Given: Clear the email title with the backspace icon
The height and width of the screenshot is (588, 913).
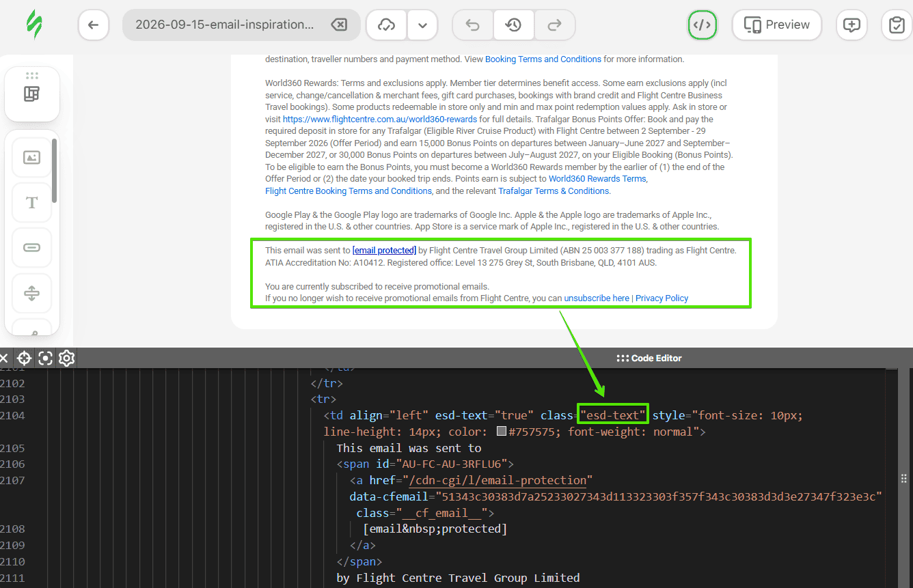Looking at the screenshot, I should [x=338, y=25].
